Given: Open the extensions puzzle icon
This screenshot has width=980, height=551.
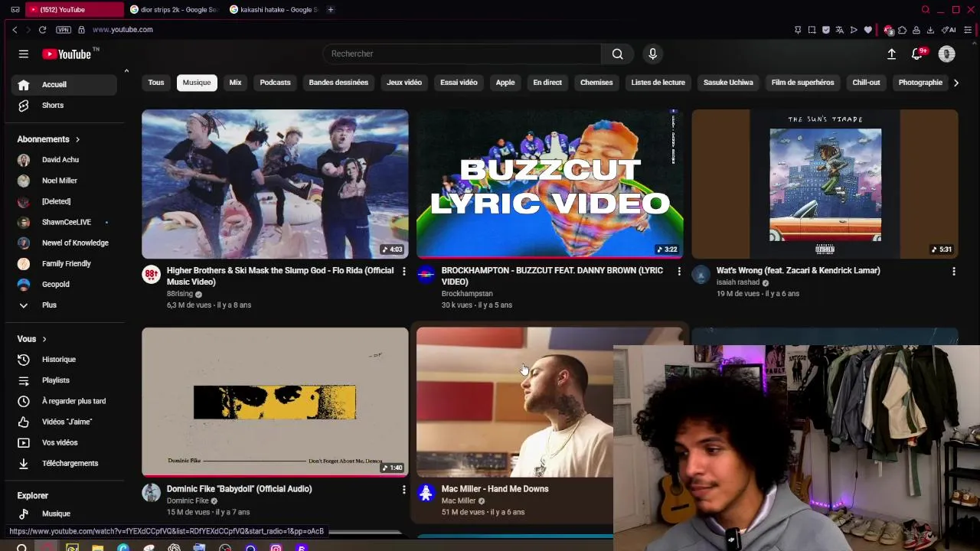Looking at the screenshot, I should [902, 30].
